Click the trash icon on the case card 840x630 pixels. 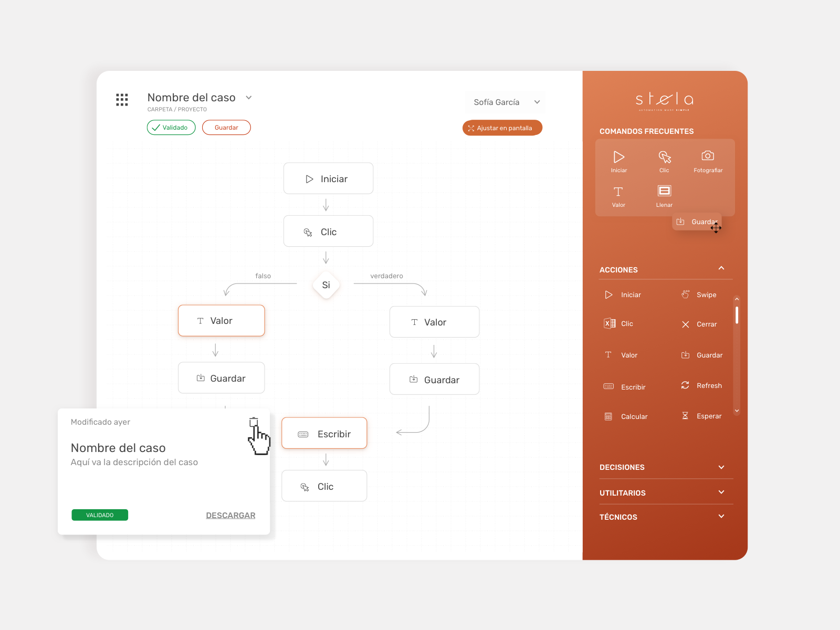[254, 422]
